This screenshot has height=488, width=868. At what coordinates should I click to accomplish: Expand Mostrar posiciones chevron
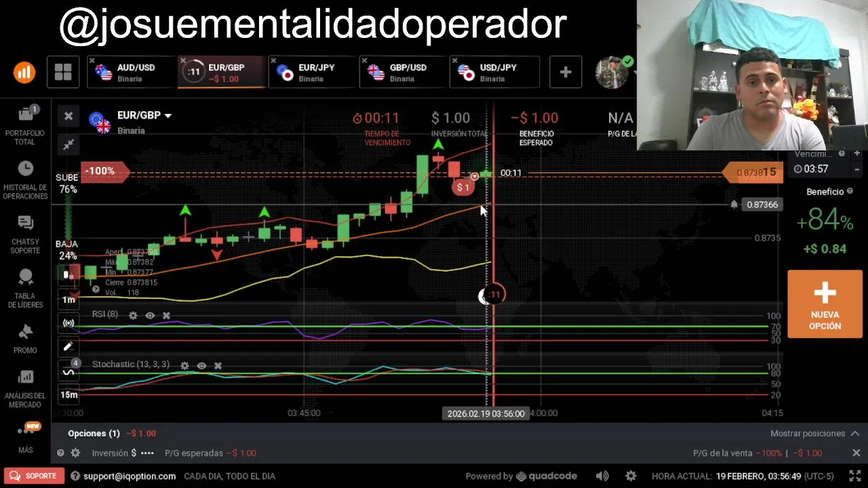[855, 433]
